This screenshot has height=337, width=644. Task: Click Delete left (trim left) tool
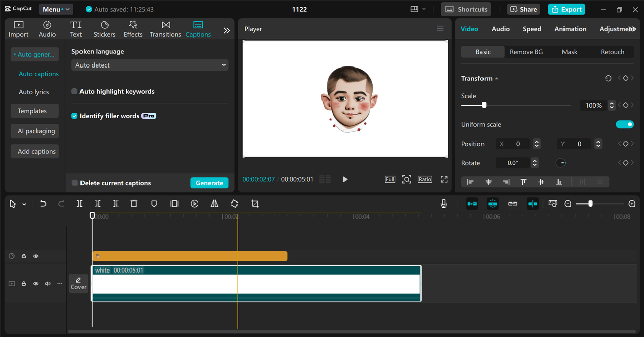[x=98, y=204]
